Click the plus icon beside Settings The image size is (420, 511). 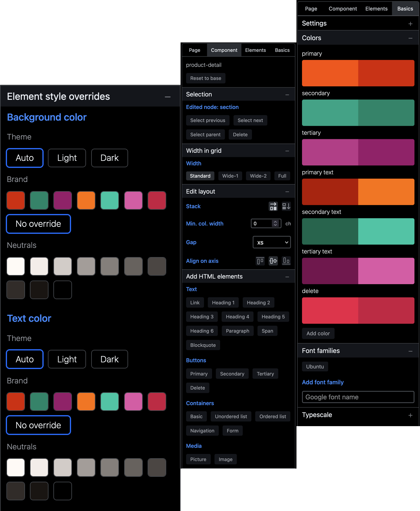click(x=410, y=24)
